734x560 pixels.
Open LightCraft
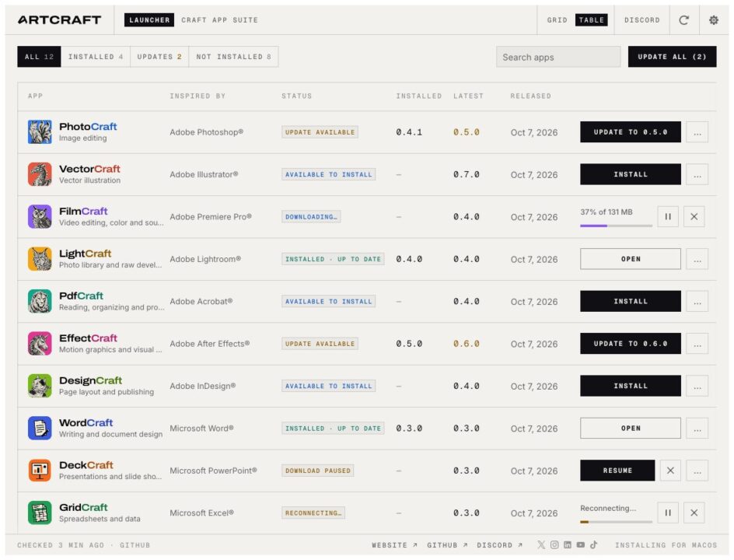[x=631, y=259]
